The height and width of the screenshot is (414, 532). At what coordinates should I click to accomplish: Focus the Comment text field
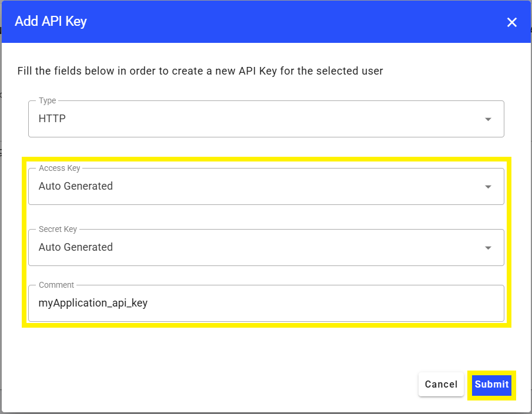[266, 304]
